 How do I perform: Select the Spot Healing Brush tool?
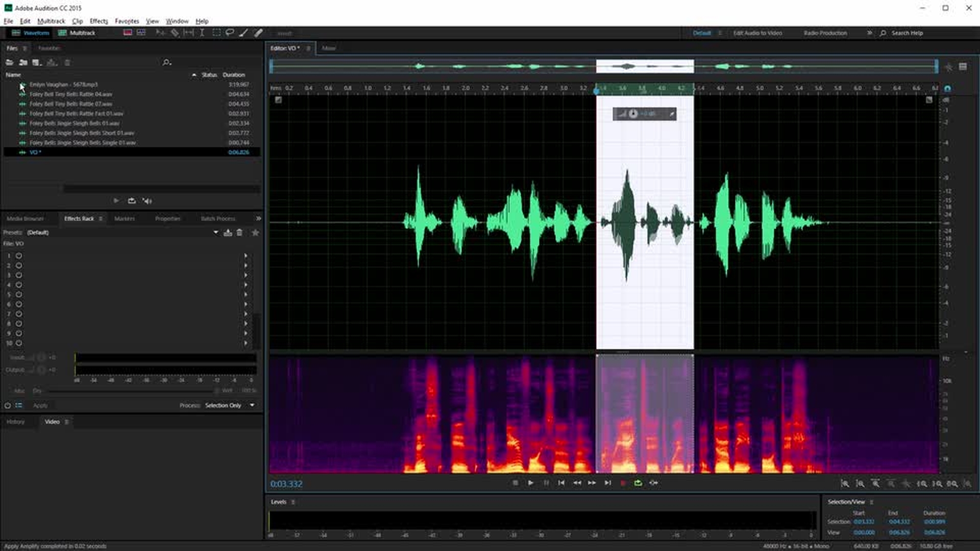258,33
